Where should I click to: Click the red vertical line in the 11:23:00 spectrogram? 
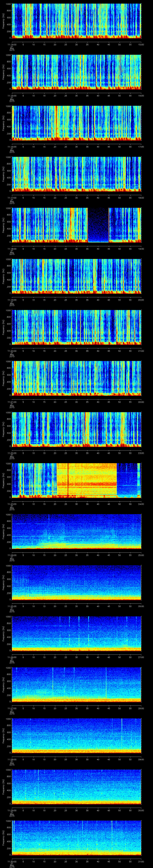(68, 480)
